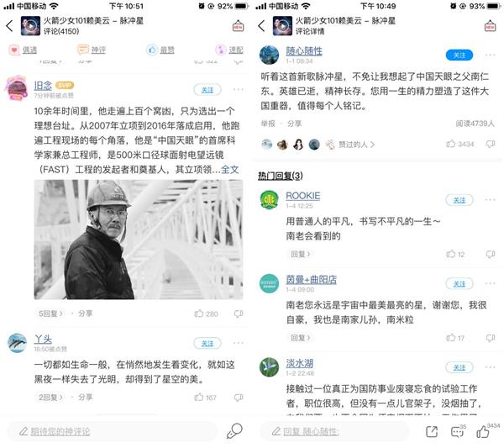
Task: Toggle follow for user 旧念
Action: [x=207, y=90]
